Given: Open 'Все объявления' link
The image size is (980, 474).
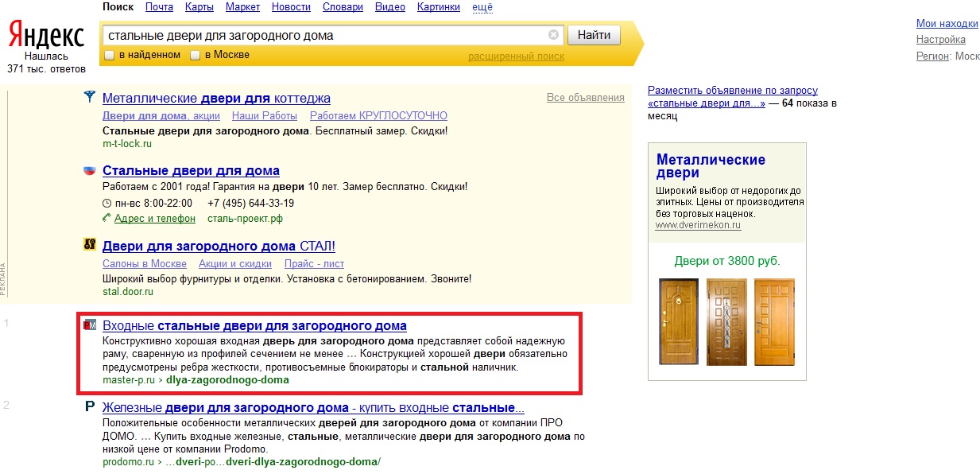Looking at the screenshot, I should (586, 98).
